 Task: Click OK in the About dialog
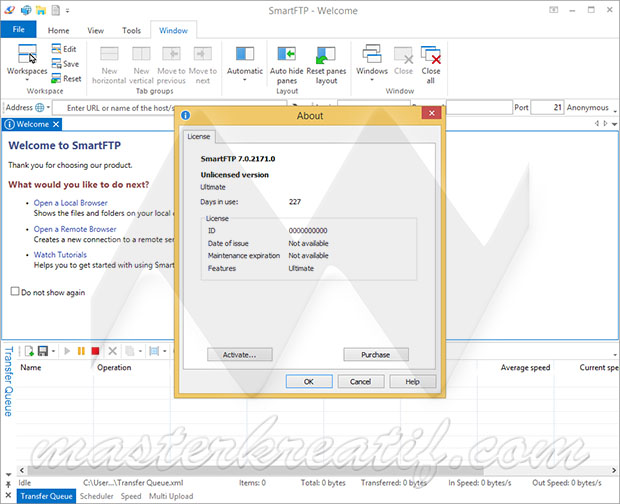309,381
